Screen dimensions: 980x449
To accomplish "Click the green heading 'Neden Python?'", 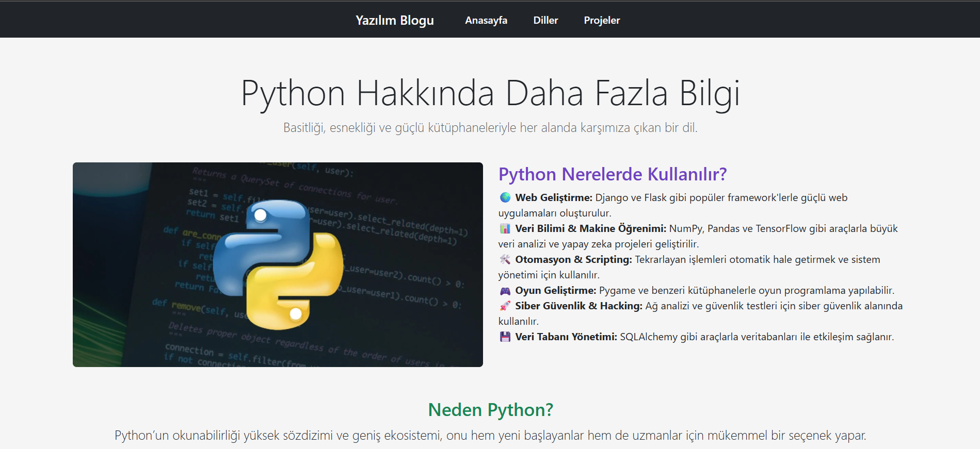I will pyautogui.click(x=490, y=410).
